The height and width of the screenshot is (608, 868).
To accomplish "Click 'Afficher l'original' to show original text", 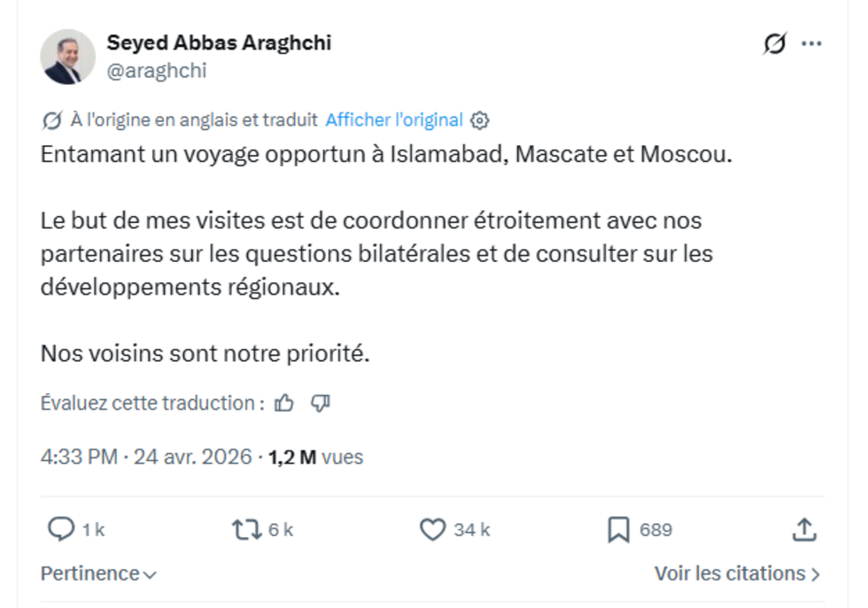I will coord(394,119).
